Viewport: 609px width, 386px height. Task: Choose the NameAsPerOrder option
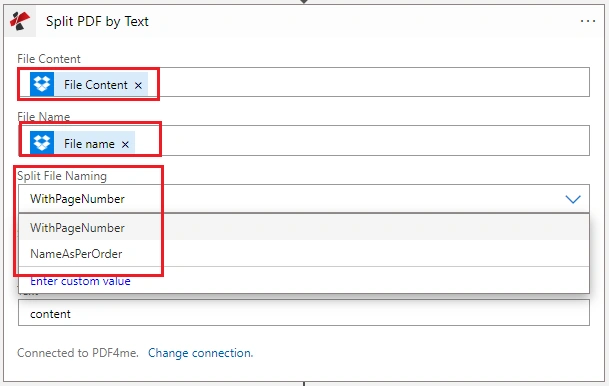click(x=304, y=254)
